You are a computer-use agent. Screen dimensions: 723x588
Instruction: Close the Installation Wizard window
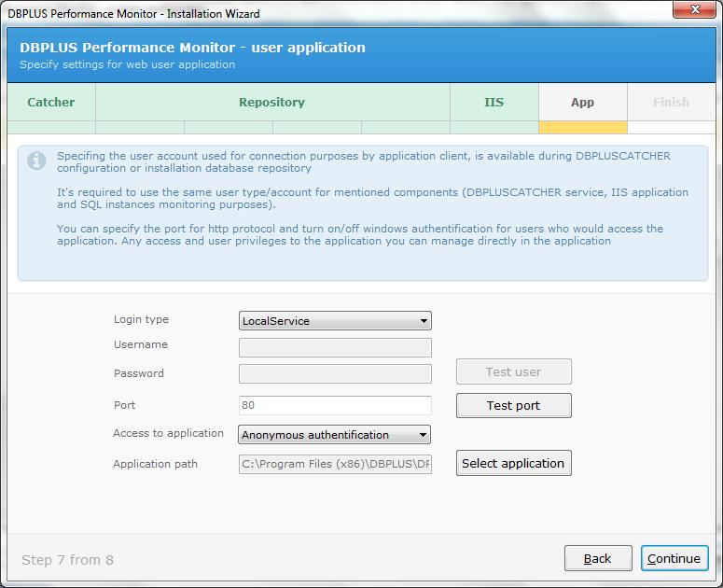694,9
